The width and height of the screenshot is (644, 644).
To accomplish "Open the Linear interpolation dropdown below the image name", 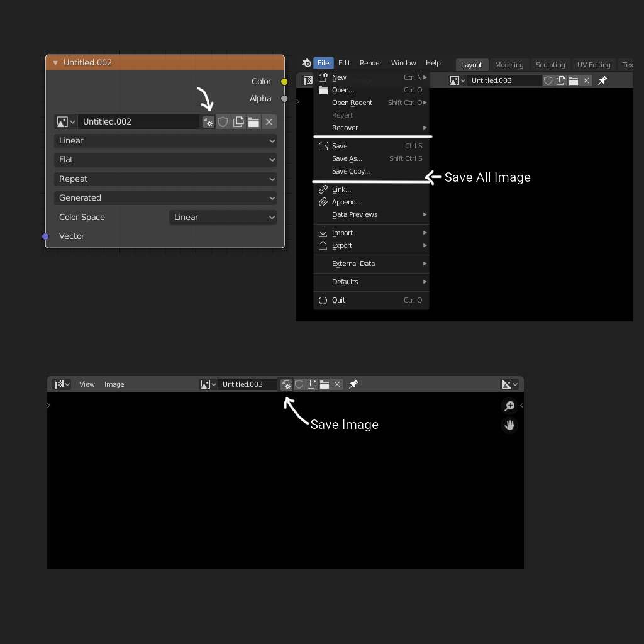I will (165, 141).
